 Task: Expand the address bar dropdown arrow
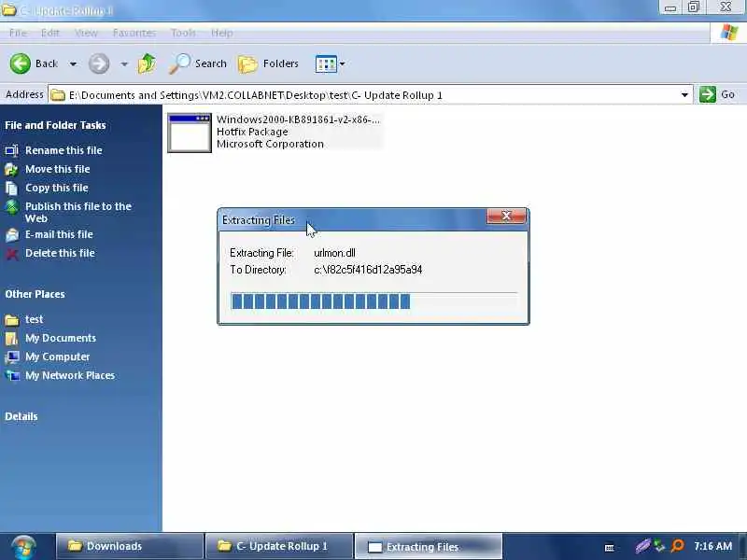click(684, 95)
